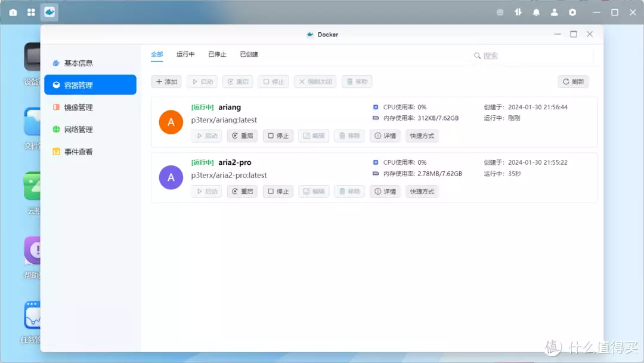This screenshot has height=363, width=644.
Task: Open the globe network icon in top bar
Action: 500,13
